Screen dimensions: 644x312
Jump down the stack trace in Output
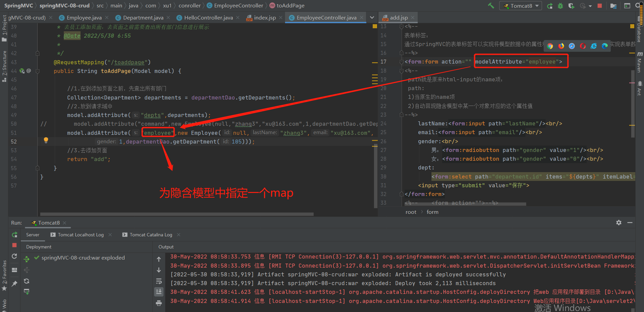click(159, 270)
